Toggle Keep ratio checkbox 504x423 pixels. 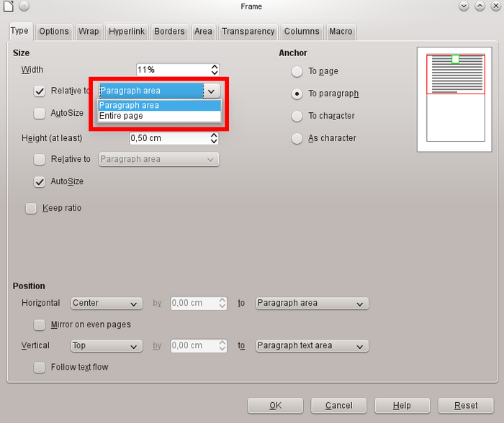(31, 209)
